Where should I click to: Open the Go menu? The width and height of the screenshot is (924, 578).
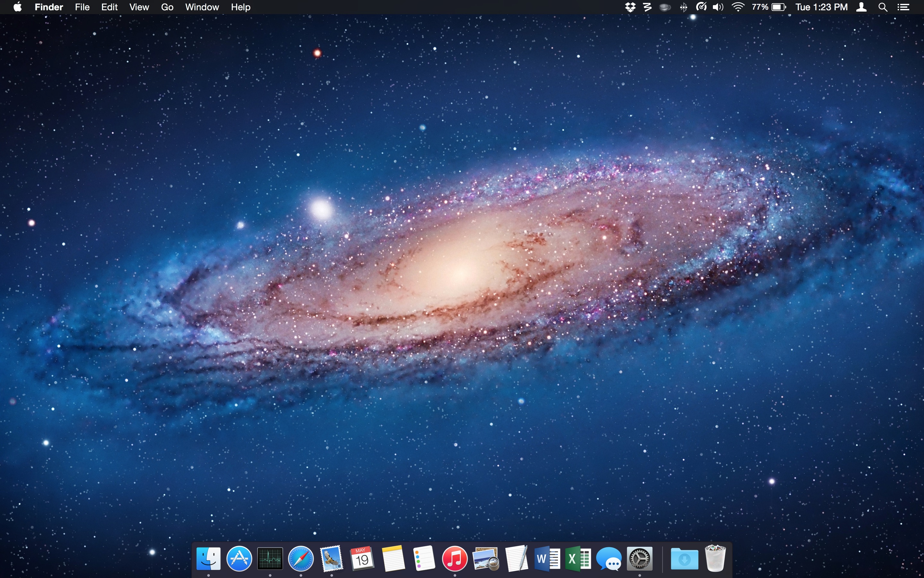pos(167,7)
